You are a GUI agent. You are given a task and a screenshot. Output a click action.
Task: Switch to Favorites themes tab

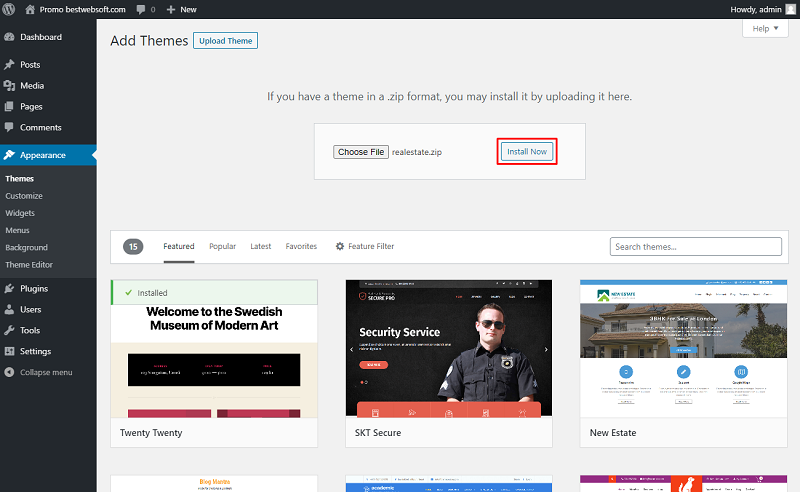point(301,246)
